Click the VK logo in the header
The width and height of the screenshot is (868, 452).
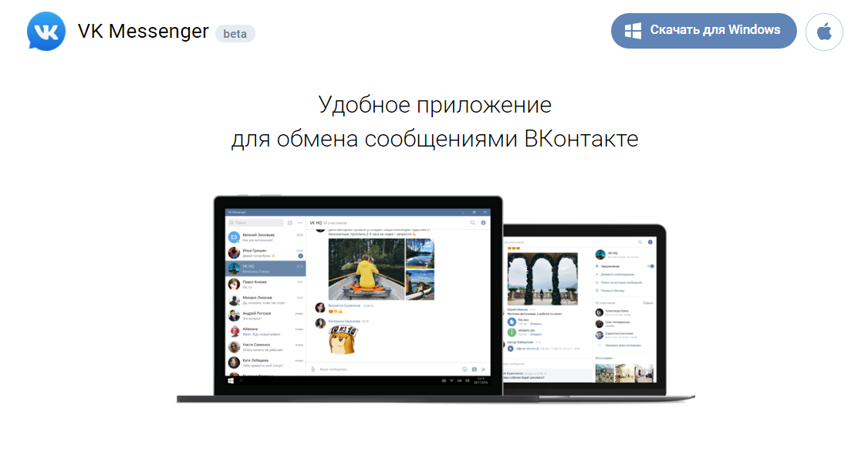point(46,32)
